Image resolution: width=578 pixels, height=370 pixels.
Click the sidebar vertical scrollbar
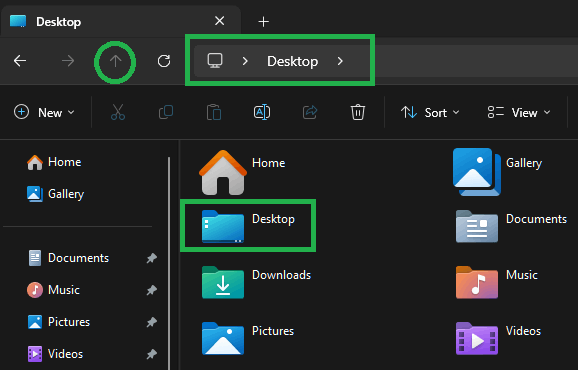click(x=169, y=263)
